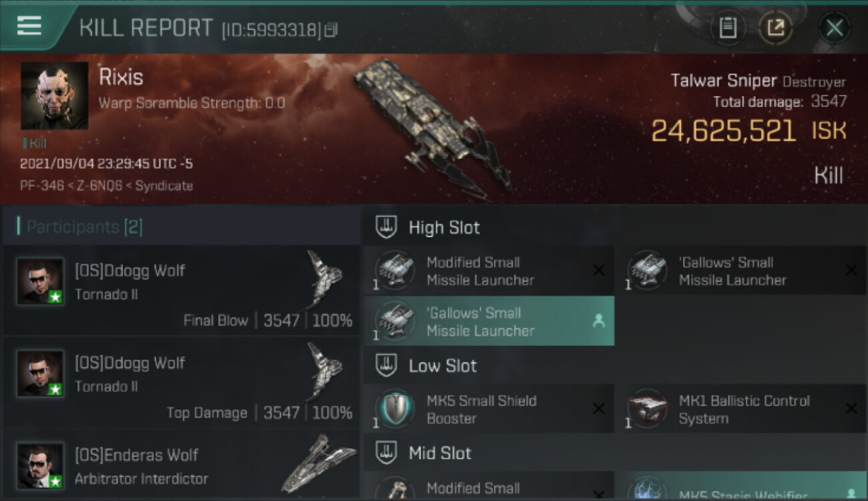
Task: Open the clipboard report icon
Action: click(x=727, y=28)
